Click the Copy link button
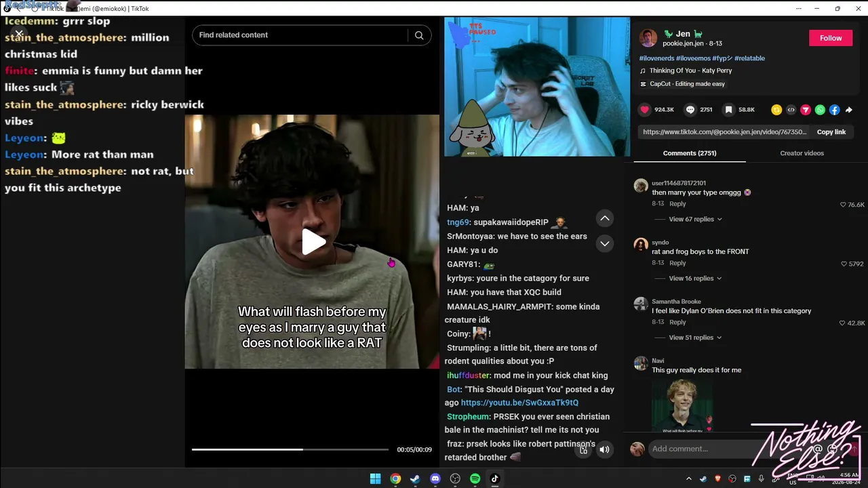This screenshot has width=868, height=488. (x=831, y=132)
